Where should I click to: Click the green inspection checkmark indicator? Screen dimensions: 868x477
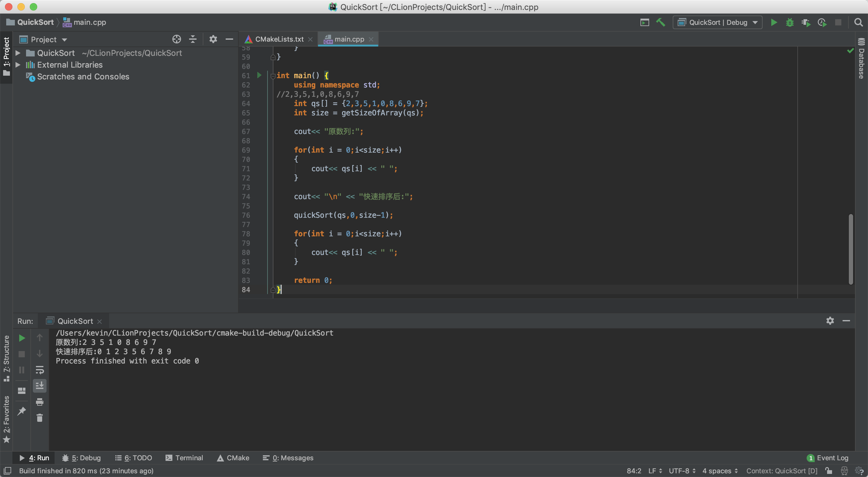pos(850,51)
